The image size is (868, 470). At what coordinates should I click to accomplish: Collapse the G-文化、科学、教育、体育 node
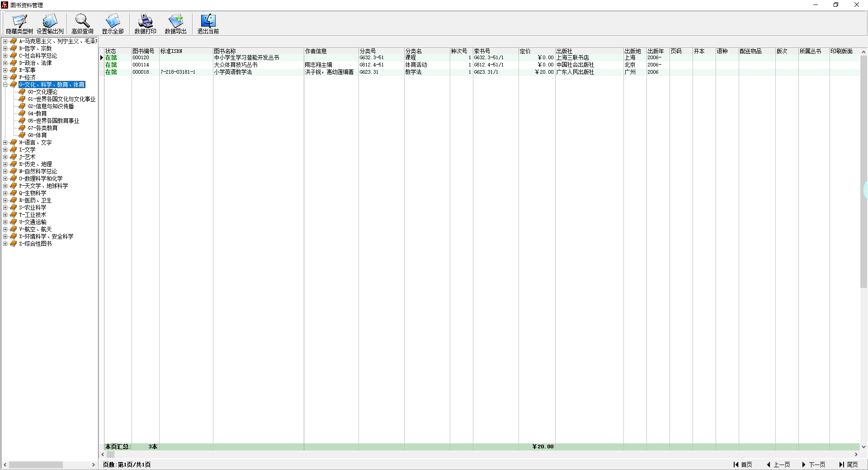coord(5,85)
